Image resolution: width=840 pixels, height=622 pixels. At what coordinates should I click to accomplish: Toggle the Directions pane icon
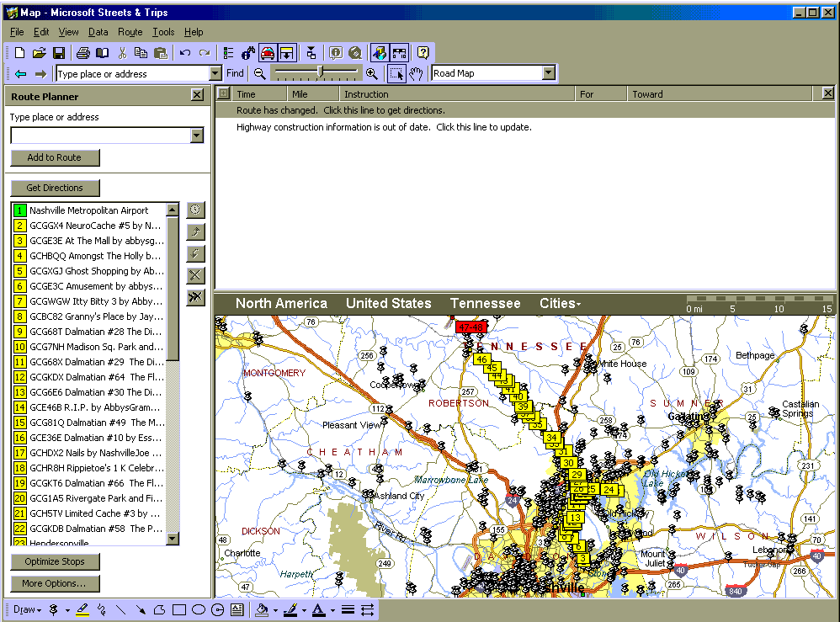coord(287,52)
